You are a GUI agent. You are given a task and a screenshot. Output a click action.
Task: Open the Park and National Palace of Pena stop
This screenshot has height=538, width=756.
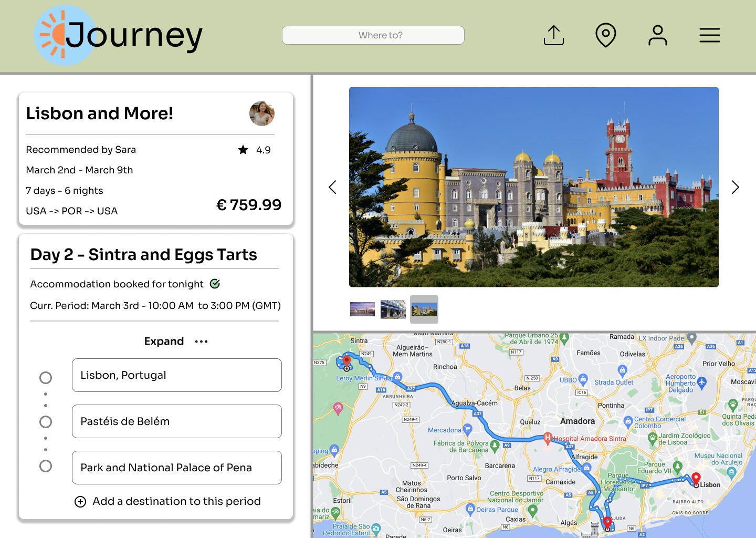coord(176,468)
